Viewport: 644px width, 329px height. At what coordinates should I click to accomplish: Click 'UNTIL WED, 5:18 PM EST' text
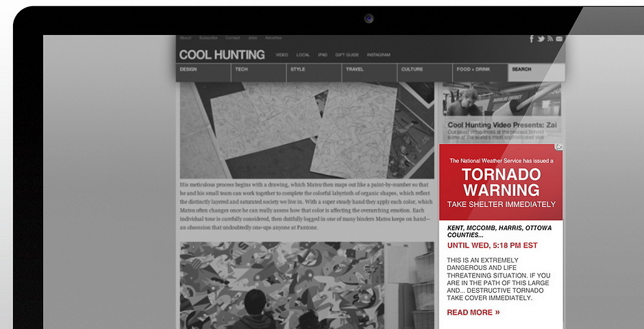[492, 245]
